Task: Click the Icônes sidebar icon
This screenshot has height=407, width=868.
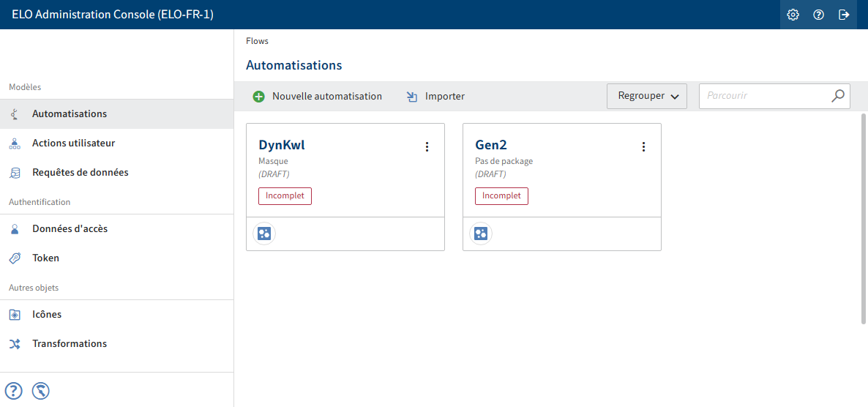Action: (x=15, y=315)
